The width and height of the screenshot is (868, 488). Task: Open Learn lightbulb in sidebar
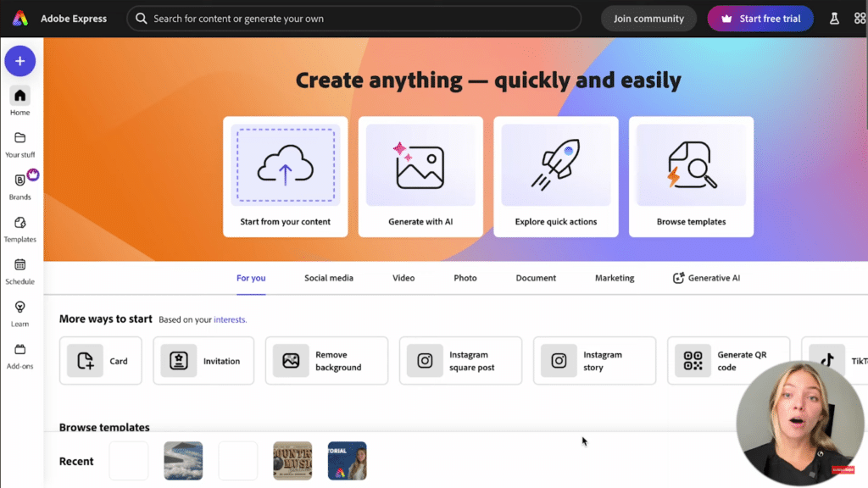20,313
